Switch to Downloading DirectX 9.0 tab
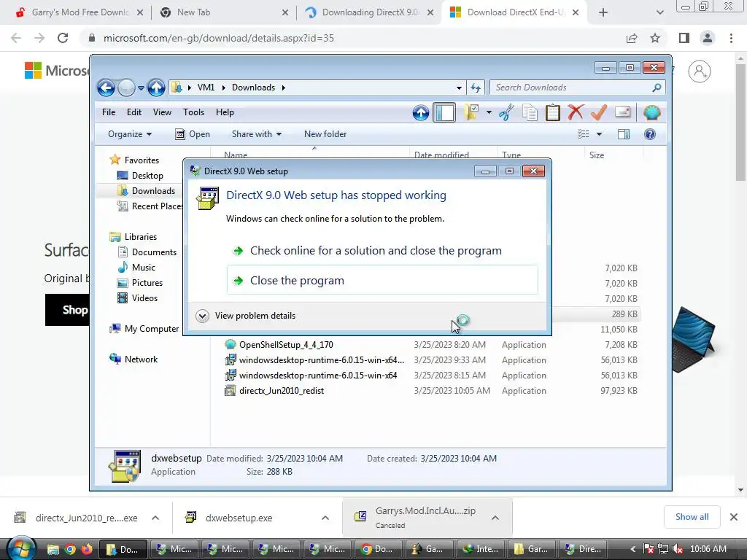This screenshot has height=560, width=747. (x=369, y=12)
